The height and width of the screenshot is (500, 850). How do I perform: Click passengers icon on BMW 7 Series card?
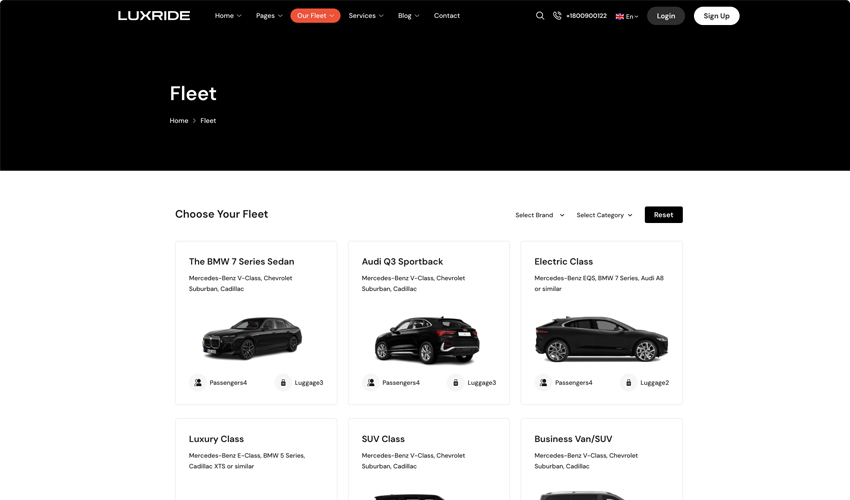(x=198, y=382)
